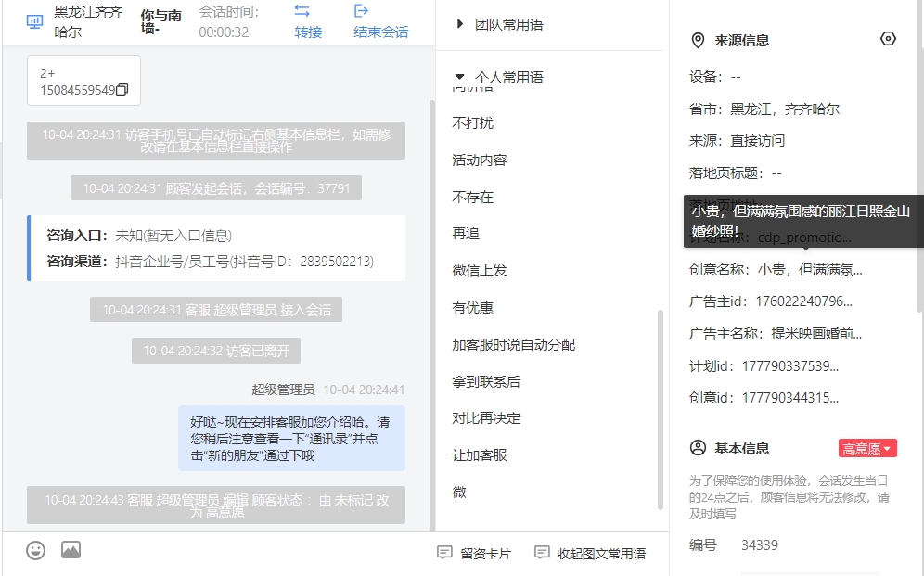The width and height of the screenshot is (924, 576).
Task: Click the 收起图文常用语 chat icon
Action: tap(542, 553)
